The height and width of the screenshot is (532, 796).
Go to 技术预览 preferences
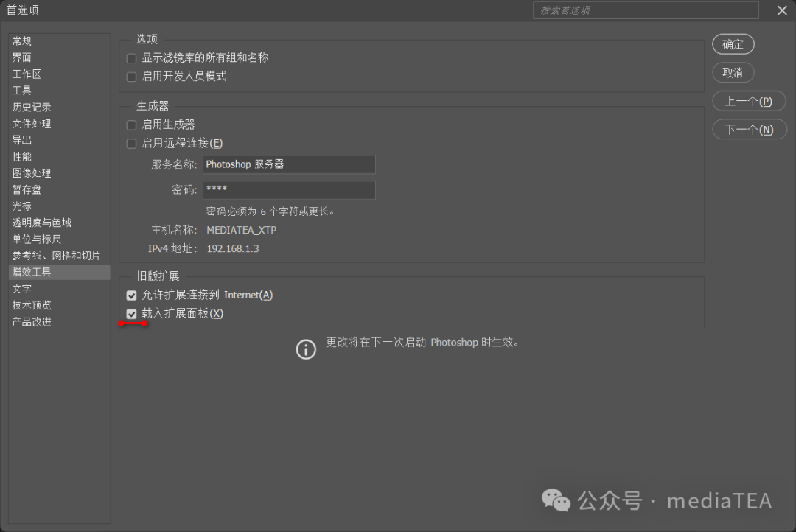coord(32,305)
